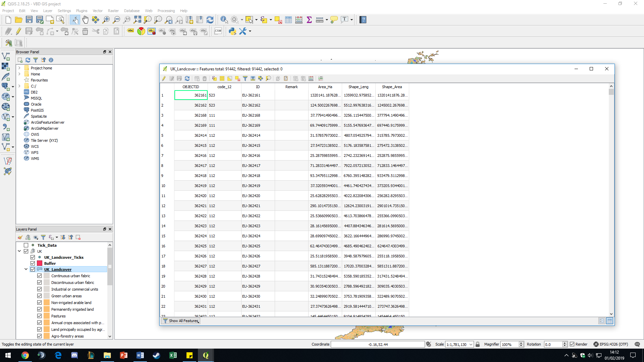Click Pastures orange legend swatch
This screenshot has height=362, width=644.
[x=47, y=316]
